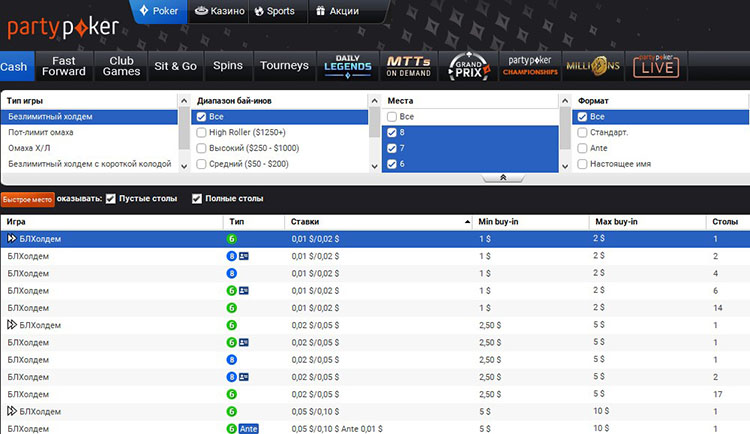
Task: Toggle Все format checkbox
Action: pyautogui.click(x=582, y=117)
